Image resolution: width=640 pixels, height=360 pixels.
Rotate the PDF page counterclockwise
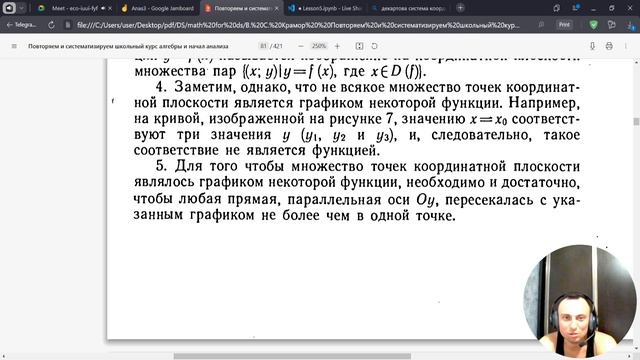pos(374,46)
